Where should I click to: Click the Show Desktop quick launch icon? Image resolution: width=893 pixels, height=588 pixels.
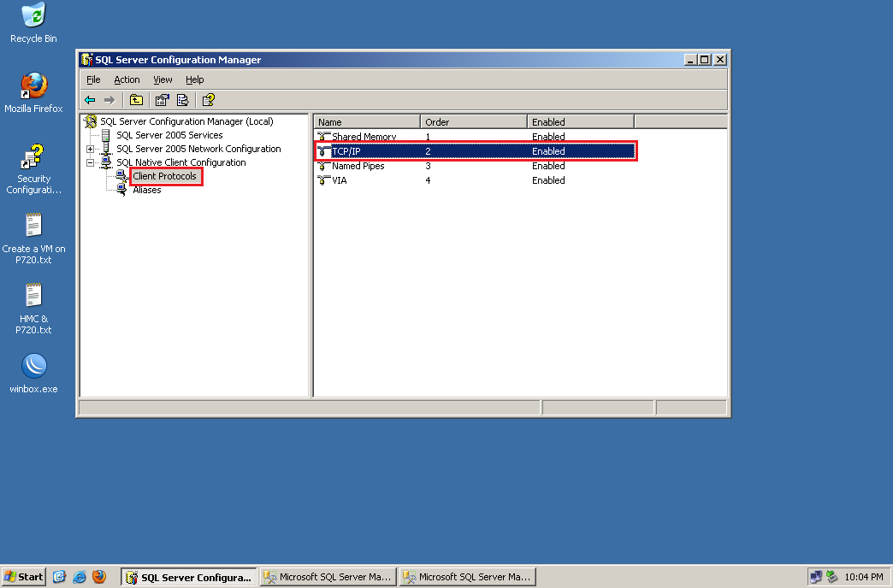pos(59,577)
